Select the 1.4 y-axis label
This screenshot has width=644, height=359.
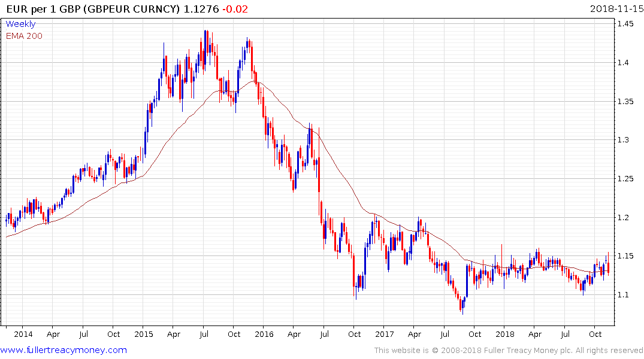click(x=623, y=62)
